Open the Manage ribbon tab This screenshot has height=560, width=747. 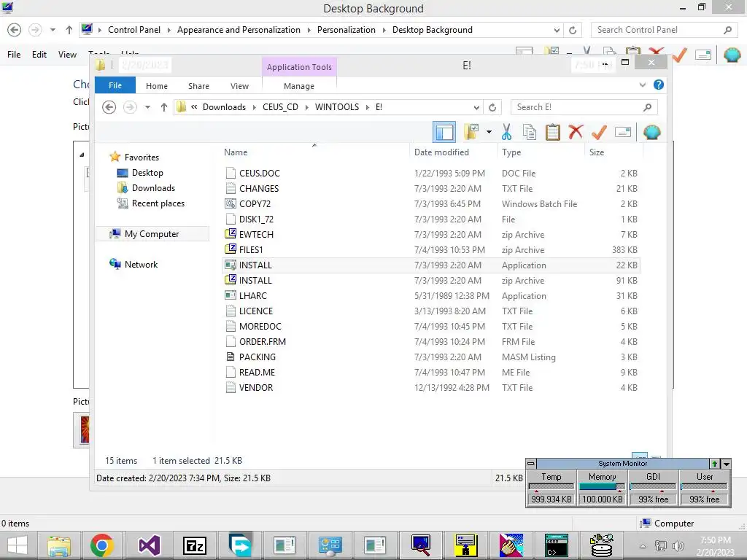point(298,86)
